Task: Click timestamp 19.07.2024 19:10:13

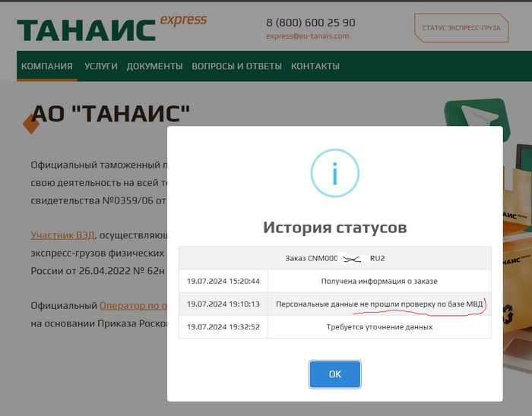Action: pos(223,304)
